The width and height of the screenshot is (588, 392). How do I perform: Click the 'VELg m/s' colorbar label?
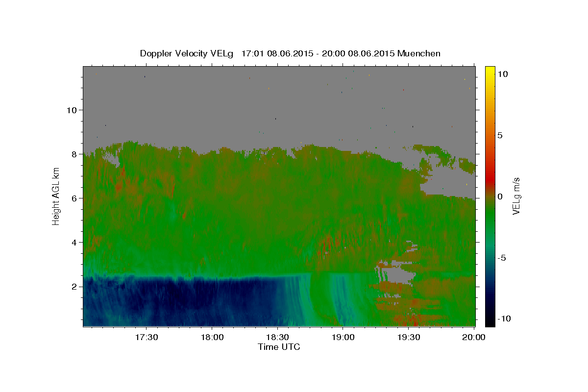516,196
